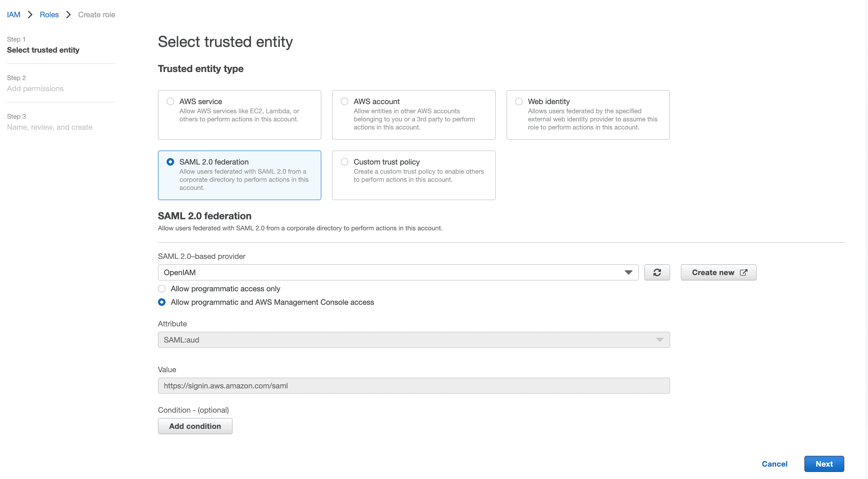Click the OpenIAM dropdown arrow

(x=628, y=272)
